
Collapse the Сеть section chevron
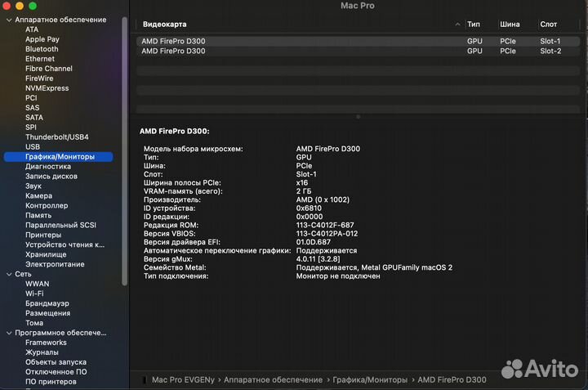pos(9,275)
